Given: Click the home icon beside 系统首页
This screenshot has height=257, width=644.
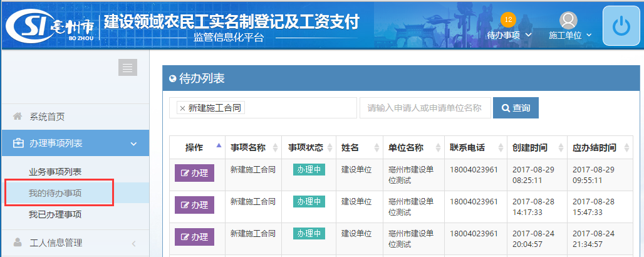Looking at the screenshot, I should point(18,117).
